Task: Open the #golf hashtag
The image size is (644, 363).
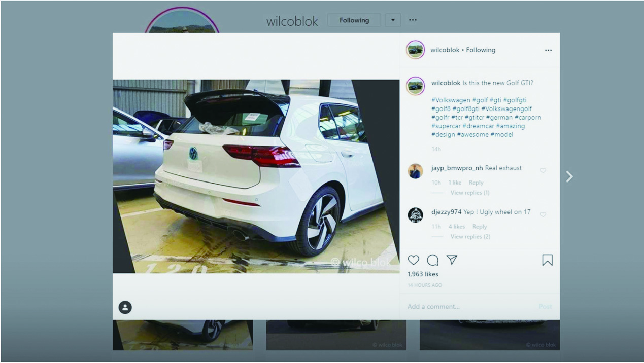Action: (x=480, y=100)
